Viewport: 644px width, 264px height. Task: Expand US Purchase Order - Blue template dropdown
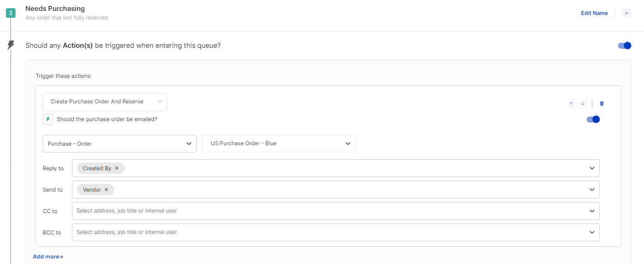pos(278,143)
